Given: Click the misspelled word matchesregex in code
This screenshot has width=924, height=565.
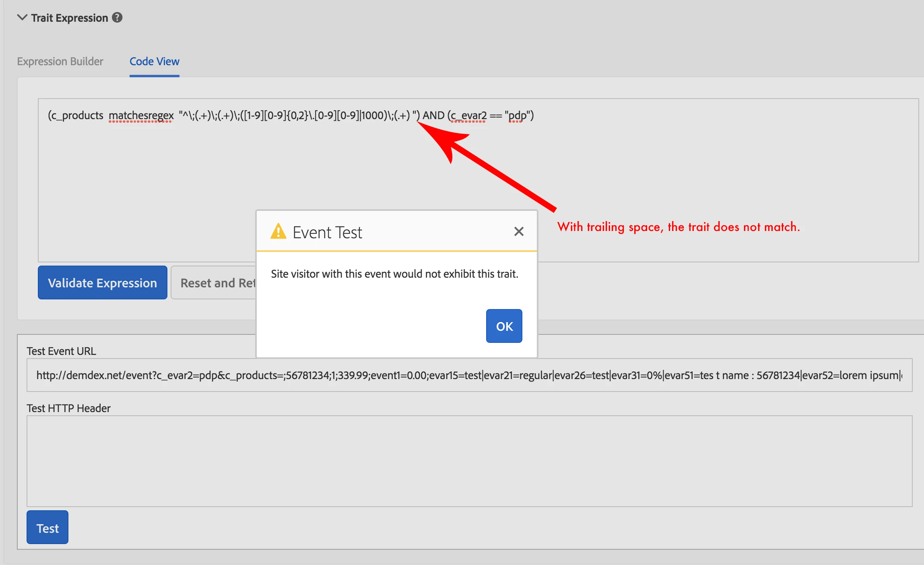Looking at the screenshot, I should 141,115.
